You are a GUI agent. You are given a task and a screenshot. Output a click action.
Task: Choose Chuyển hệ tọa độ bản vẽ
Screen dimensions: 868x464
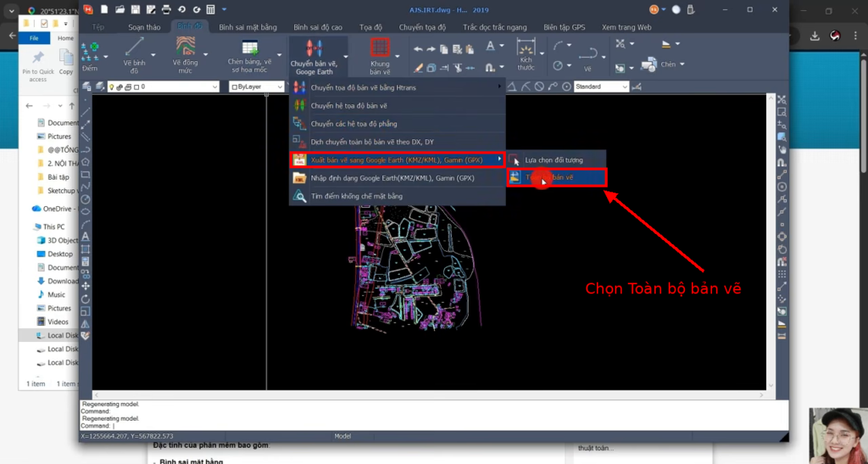[397, 106]
